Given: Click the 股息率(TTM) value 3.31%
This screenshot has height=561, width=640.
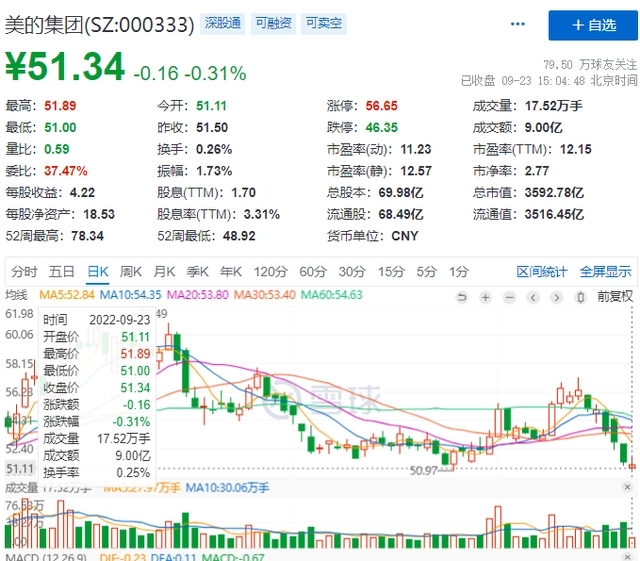Looking at the screenshot, I should (262, 214).
